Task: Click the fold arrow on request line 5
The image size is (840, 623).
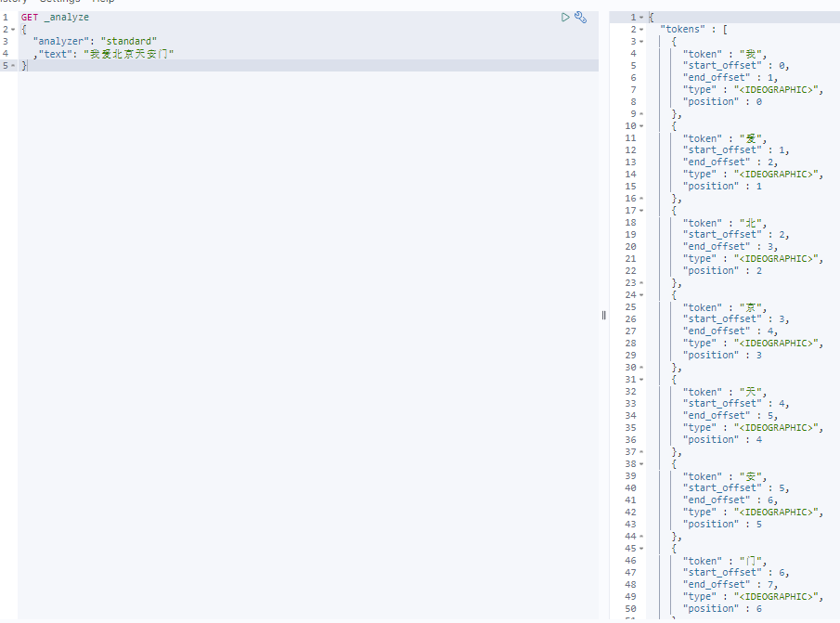Action: [x=11, y=66]
